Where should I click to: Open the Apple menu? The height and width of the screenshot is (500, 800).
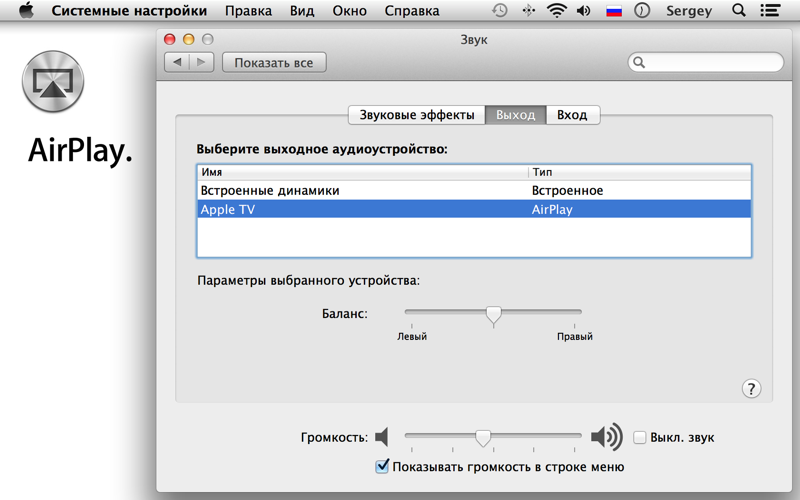tap(26, 10)
